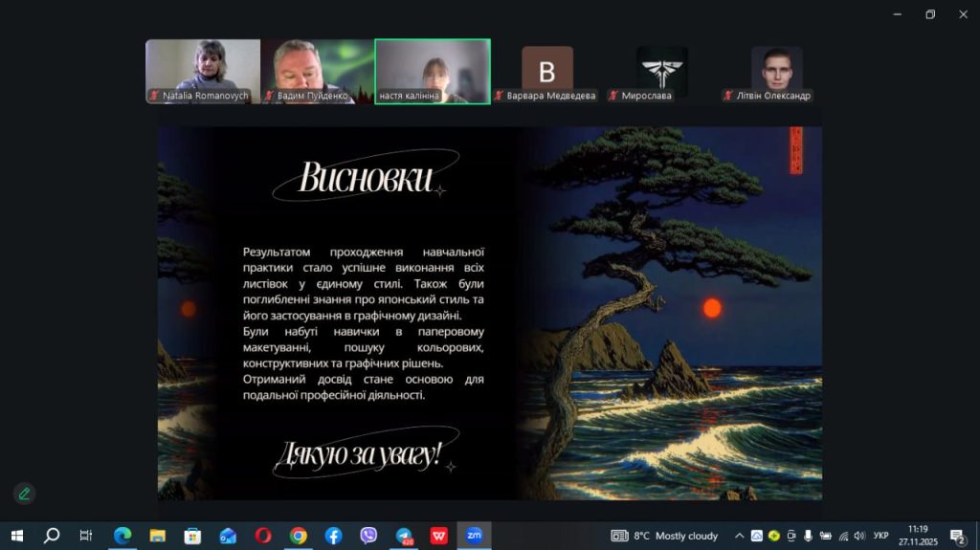Open Outlook from the taskbar
This screenshot has height=550, width=980.
(228, 536)
